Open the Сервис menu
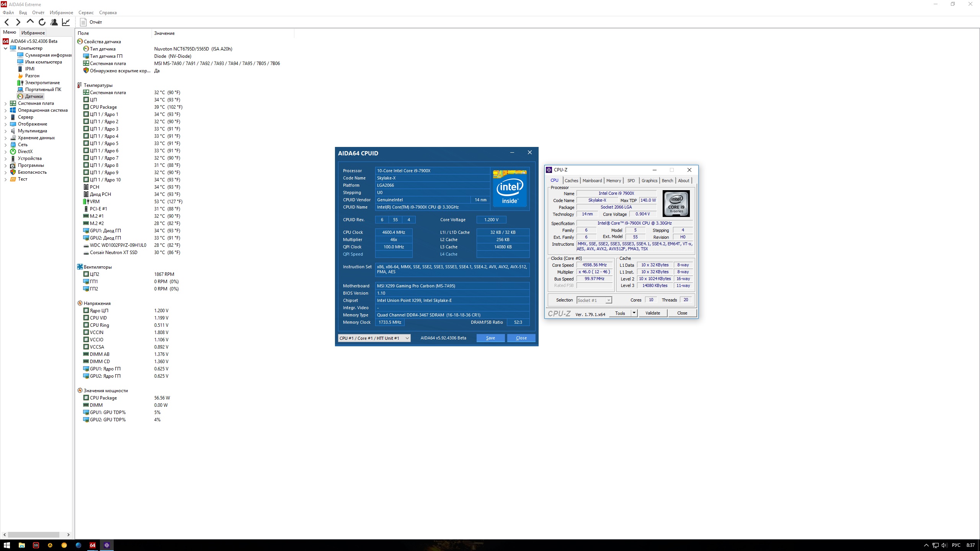 (x=86, y=13)
